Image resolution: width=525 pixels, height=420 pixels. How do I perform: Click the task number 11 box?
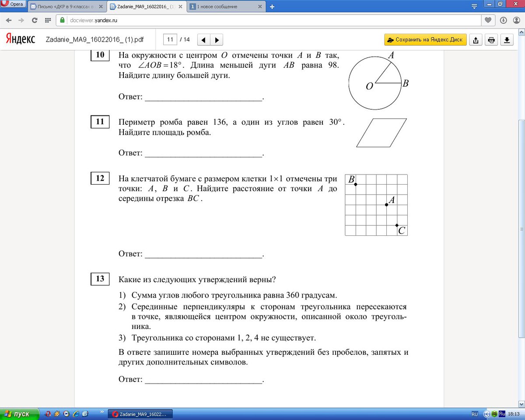click(100, 122)
